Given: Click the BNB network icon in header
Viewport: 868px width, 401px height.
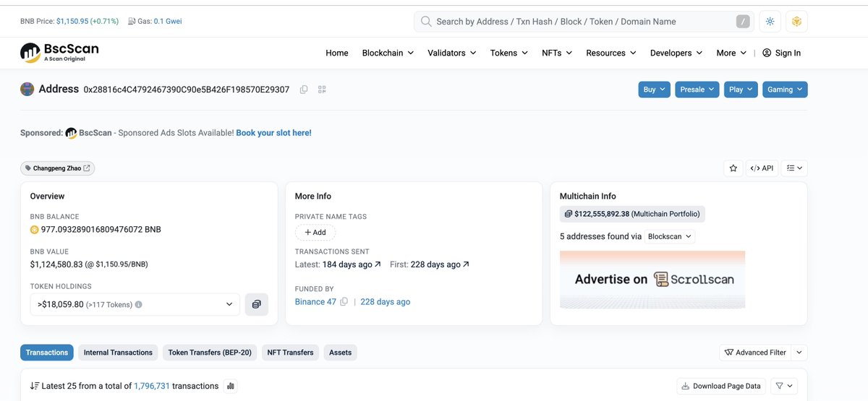Looking at the screenshot, I should (796, 22).
